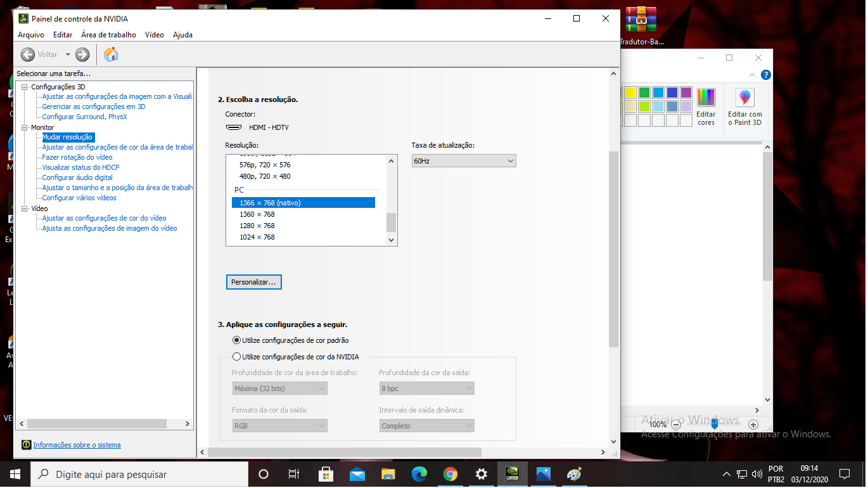Open Microsoft Edge from taskbar
Screen dimensions: 868x488
[419, 474]
